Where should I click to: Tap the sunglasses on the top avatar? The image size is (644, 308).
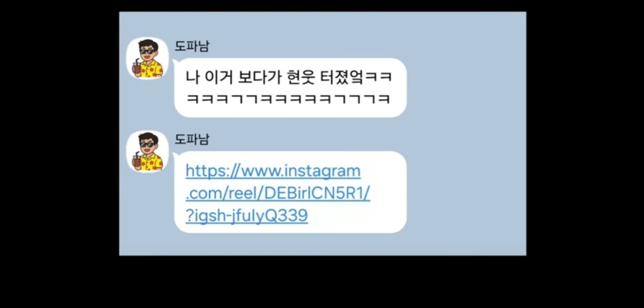147,52
